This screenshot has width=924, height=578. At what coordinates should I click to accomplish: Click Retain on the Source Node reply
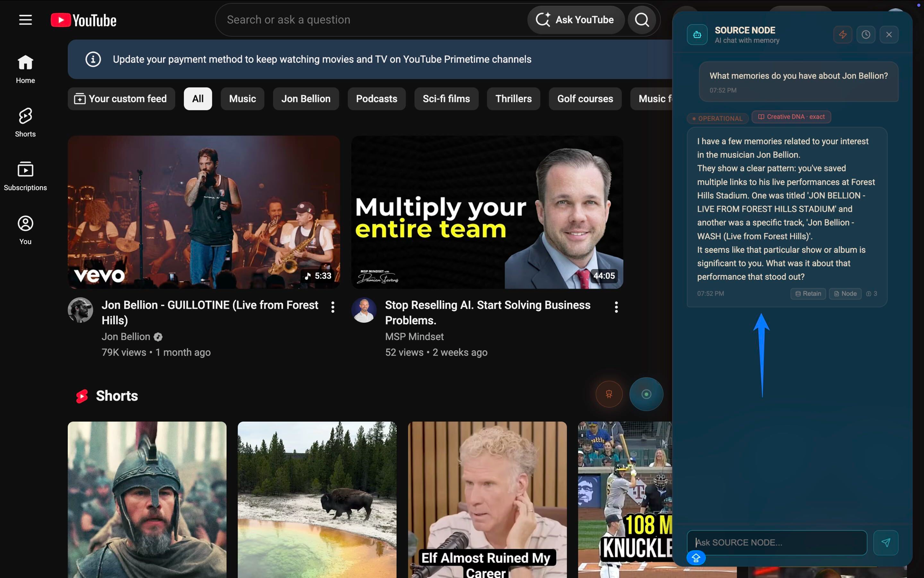click(x=808, y=294)
